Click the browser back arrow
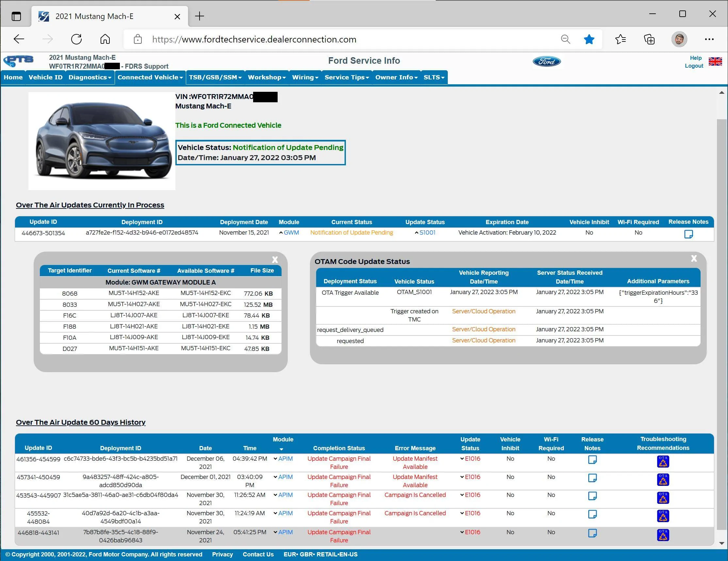This screenshot has width=728, height=561. point(19,39)
